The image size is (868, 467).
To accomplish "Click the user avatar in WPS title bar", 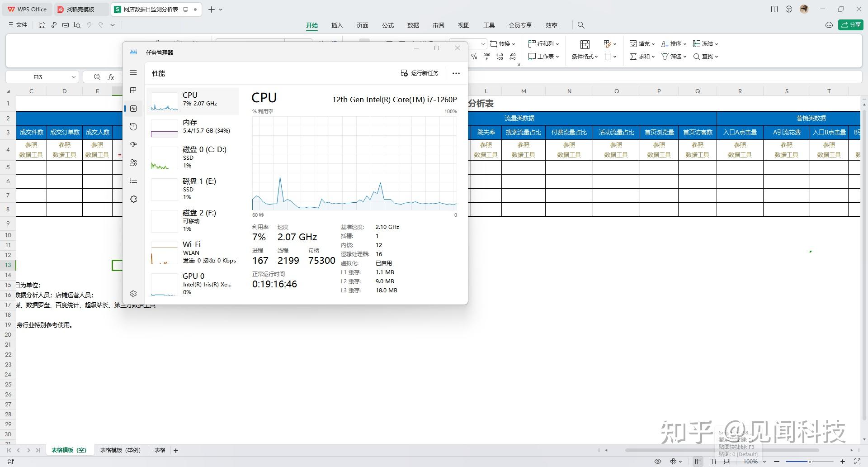I will pyautogui.click(x=804, y=9).
